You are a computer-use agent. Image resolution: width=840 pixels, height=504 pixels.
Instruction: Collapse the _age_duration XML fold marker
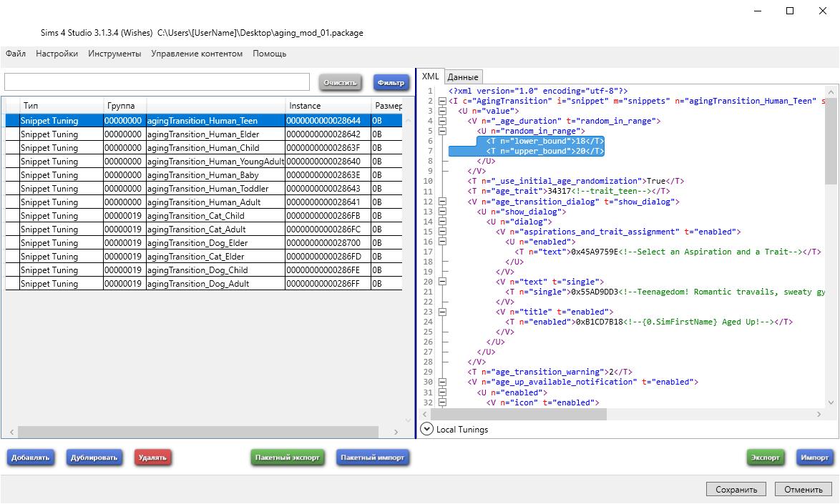pos(441,121)
